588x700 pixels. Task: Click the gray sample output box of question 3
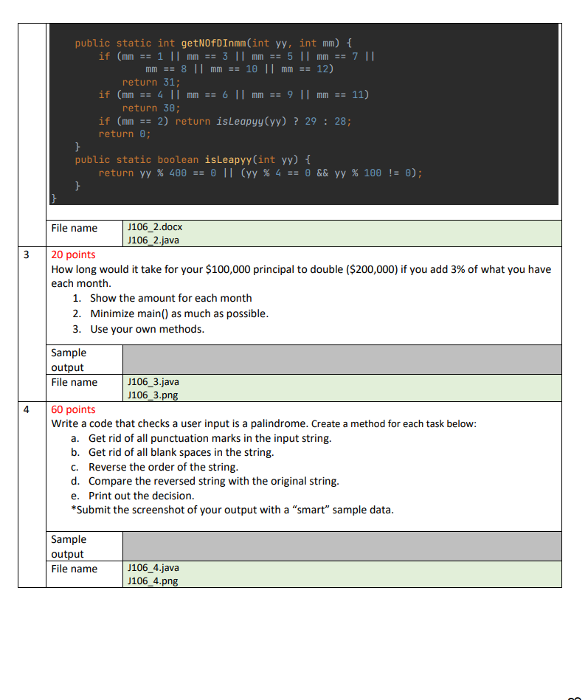click(x=342, y=359)
